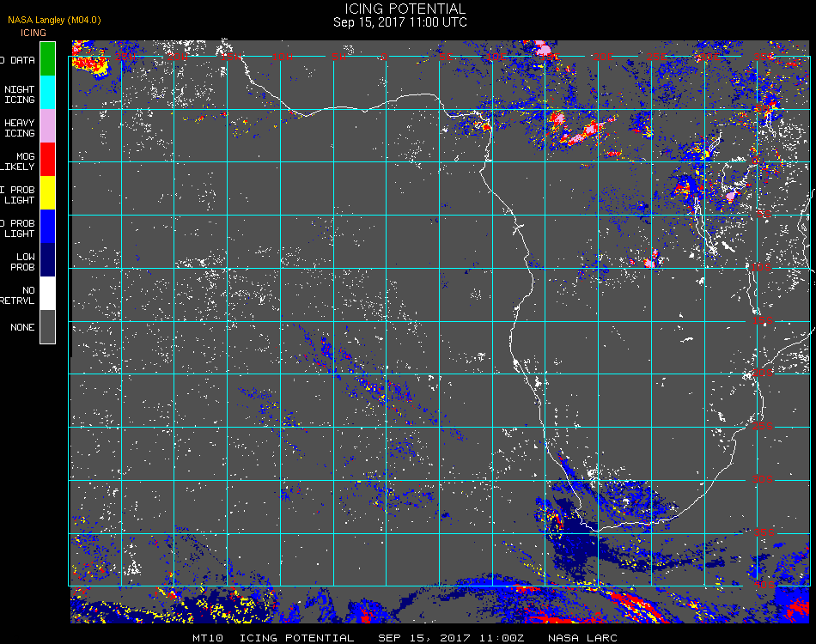
Task: Click the 'ICING POTENTIAL' title at top
Action: 405,9
